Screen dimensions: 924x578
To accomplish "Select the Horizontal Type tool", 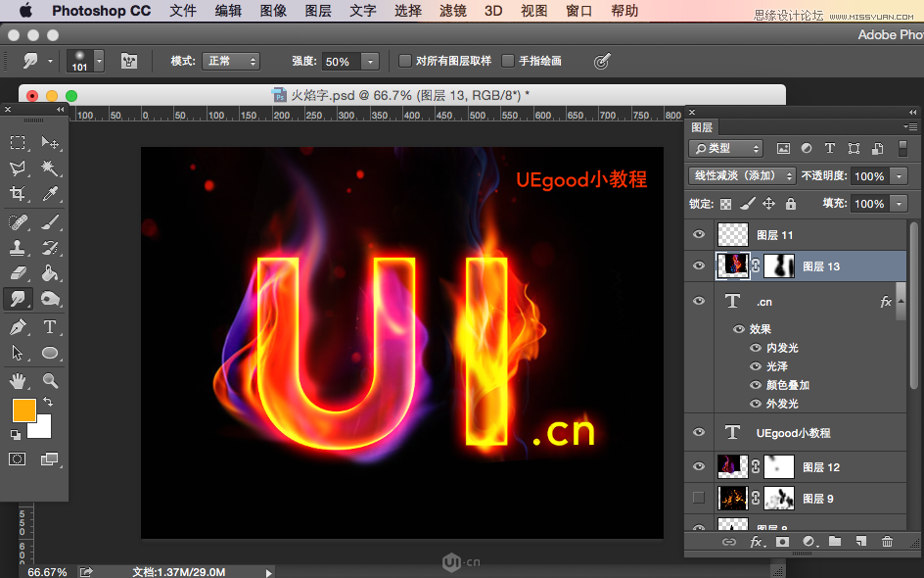I will [50, 327].
